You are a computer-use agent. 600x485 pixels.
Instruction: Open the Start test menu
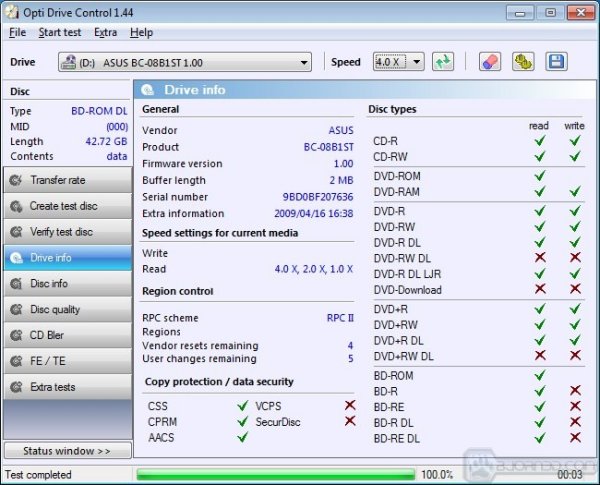(60, 33)
